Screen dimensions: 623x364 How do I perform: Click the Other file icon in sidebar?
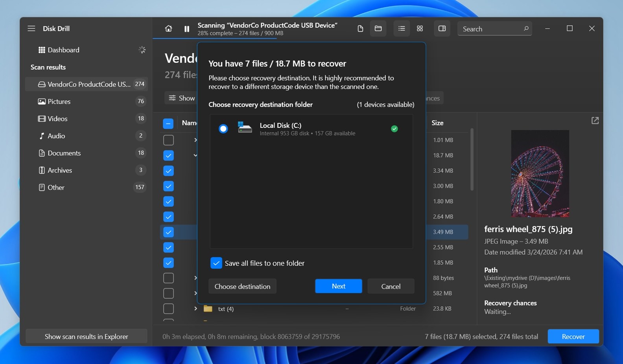[42, 188]
